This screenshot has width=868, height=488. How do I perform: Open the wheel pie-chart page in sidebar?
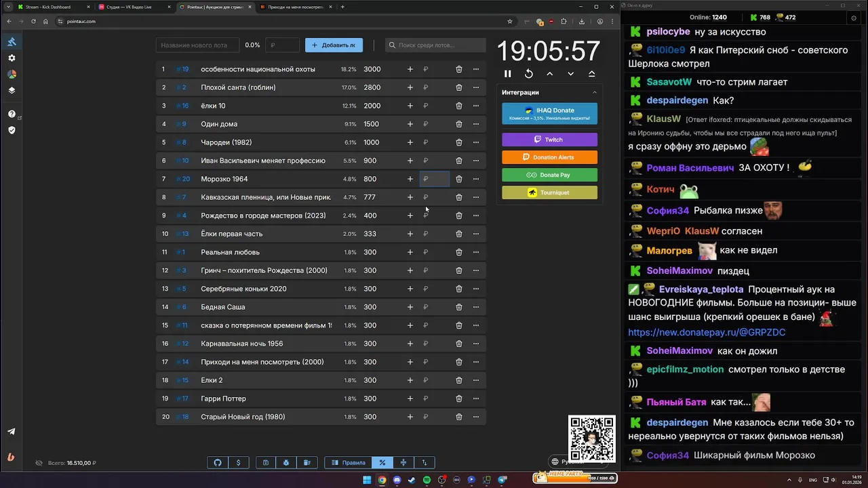click(x=12, y=74)
